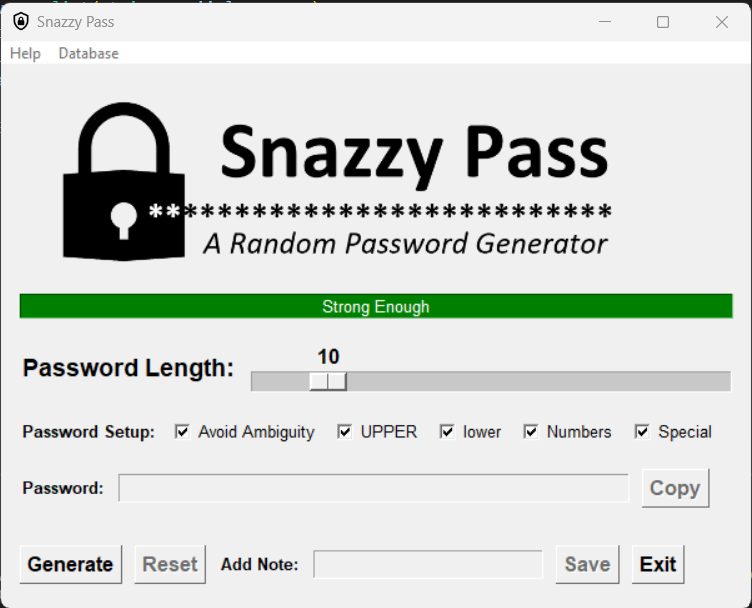This screenshot has width=752, height=608.
Task: Close the Snazzy Pass window
Action: point(721,22)
